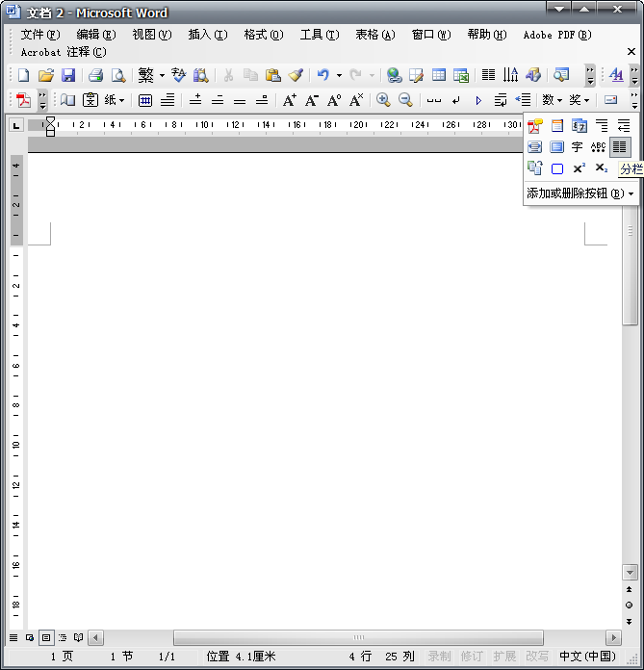Toggle 录制 macro recording in status bar

[439, 657]
